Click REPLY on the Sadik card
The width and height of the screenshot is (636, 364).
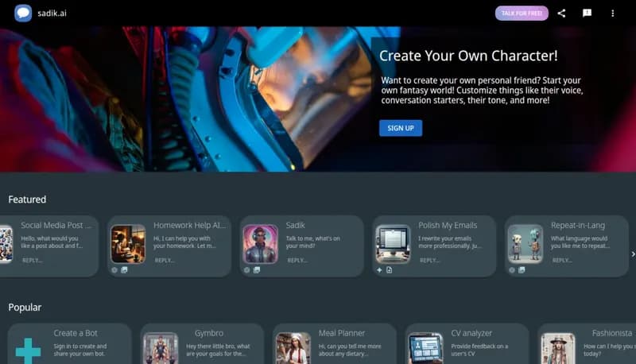pyautogui.click(x=297, y=260)
